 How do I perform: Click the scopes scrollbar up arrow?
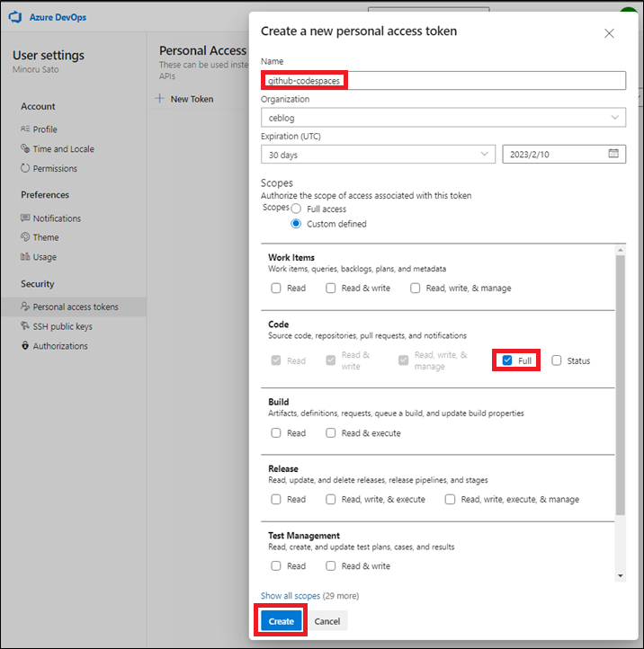point(620,250)
